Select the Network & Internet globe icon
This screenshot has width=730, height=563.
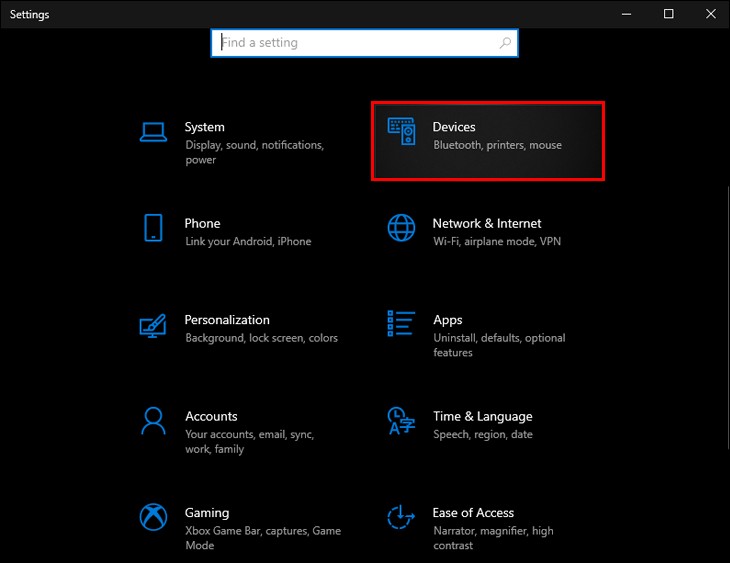tap(401, 228)
